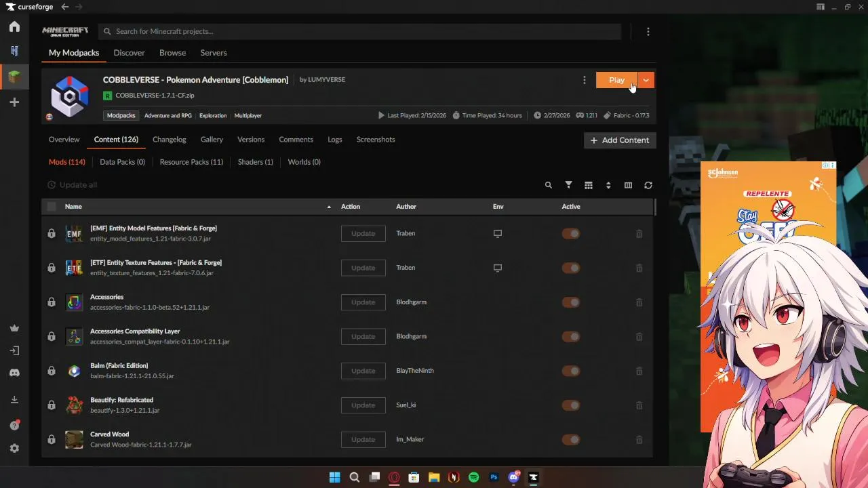Open the filter funnel for mods list

pos(569,185)
